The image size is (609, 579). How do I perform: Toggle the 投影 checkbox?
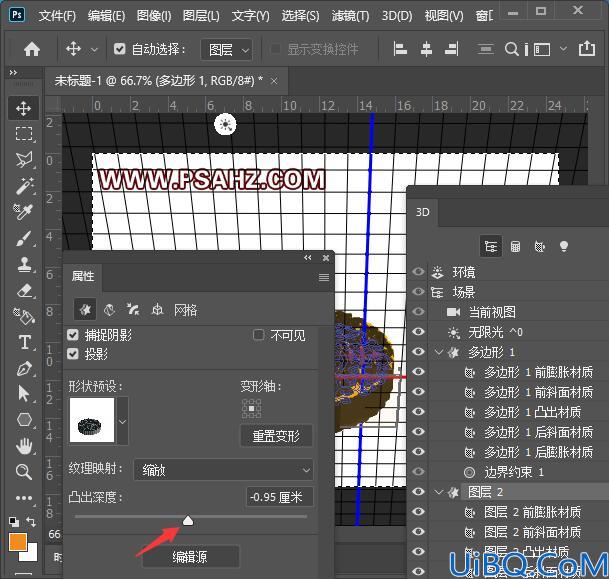[73, 354]
